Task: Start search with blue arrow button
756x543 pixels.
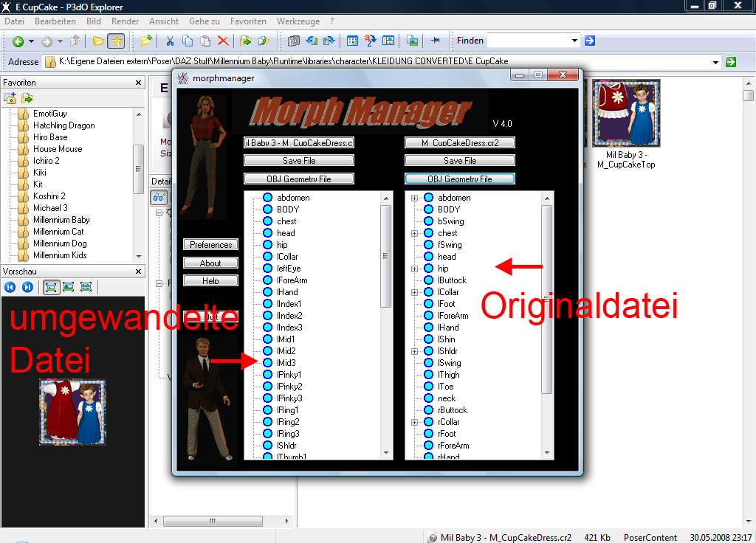Action: pos(590,41)
